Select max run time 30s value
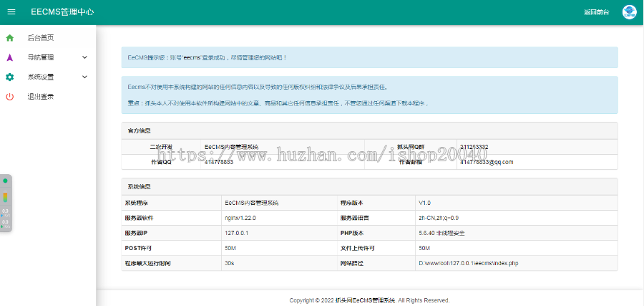This screenshot has width=644, height=306. coord(230,263)
